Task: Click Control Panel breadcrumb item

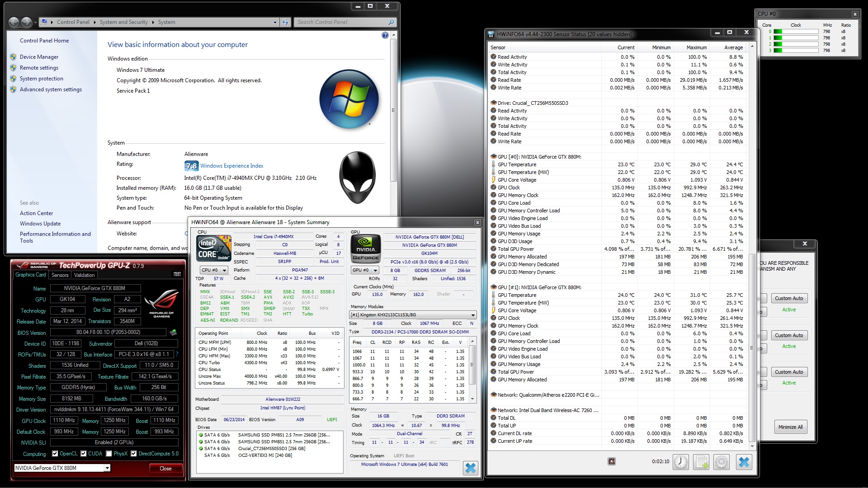Action: click(x=73, y=22)
